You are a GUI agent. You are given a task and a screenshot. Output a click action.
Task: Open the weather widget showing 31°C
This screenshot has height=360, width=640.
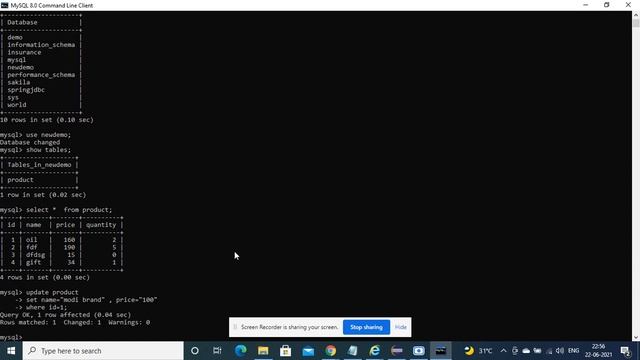pos(478,351)
